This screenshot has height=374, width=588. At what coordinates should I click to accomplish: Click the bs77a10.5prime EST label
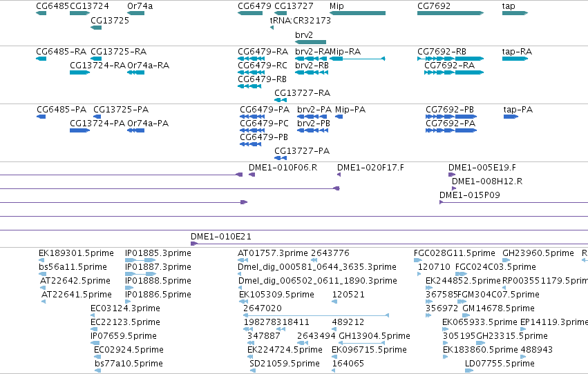point(129,364)
